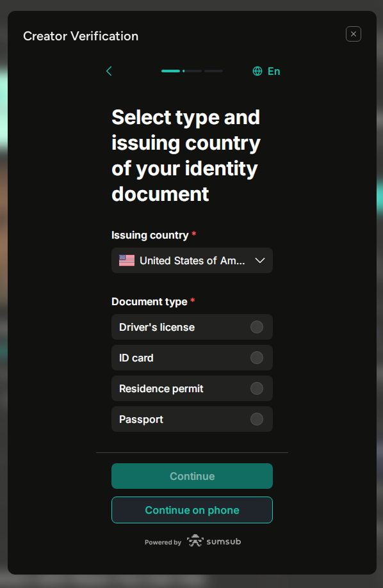Click the Continue button
Image resolution: width=383 pixels, height=588 pixels.
pos(192,476)
